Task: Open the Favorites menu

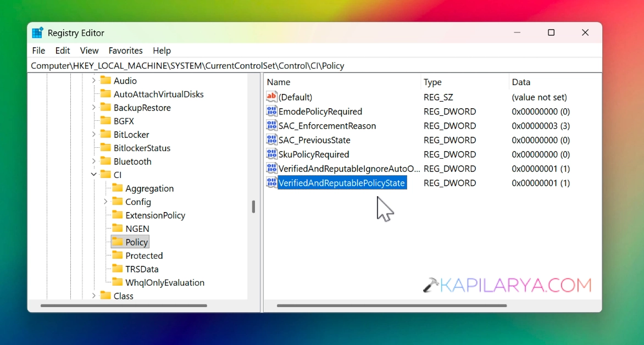Action: coord(126,51)
